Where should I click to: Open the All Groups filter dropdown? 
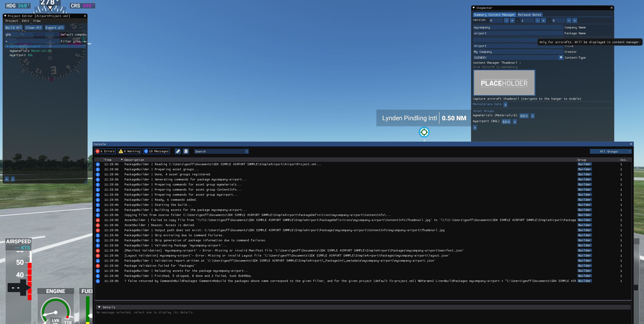tap(609, 151)
